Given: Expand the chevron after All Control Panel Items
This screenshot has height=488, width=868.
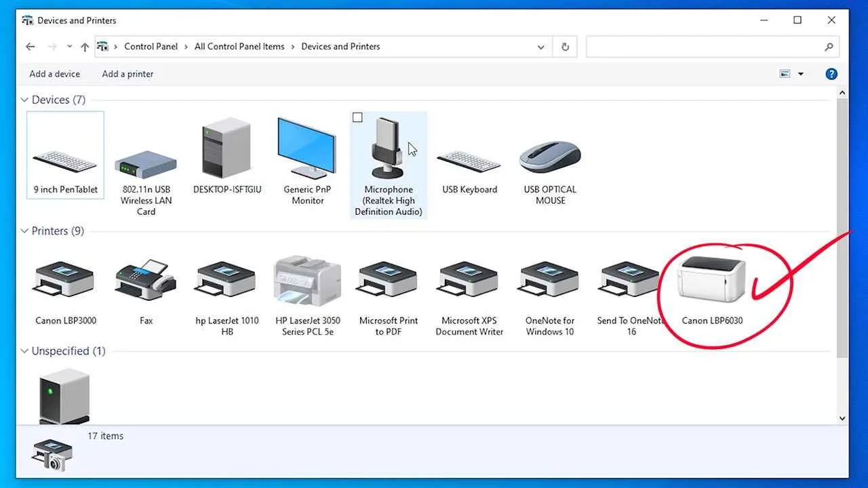Looking at the screenshot, I should click(293, 47).
